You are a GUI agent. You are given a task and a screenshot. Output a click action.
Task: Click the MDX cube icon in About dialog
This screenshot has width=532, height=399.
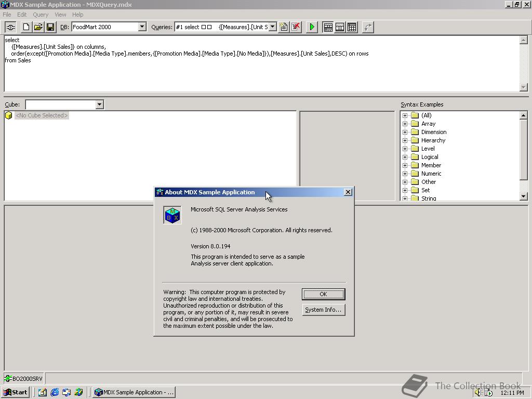(x=172, y=215)
